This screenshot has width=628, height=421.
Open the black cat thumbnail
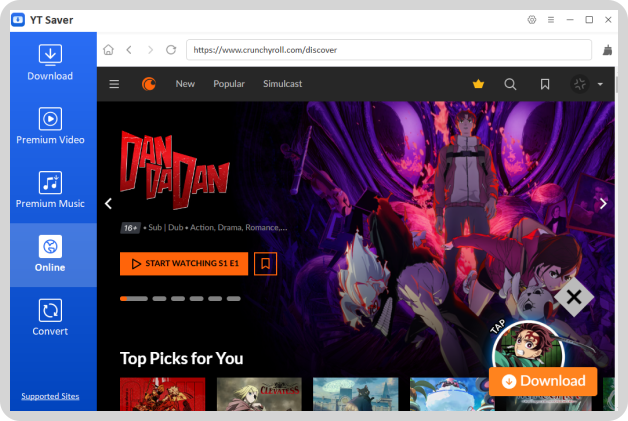coord(356,394)
